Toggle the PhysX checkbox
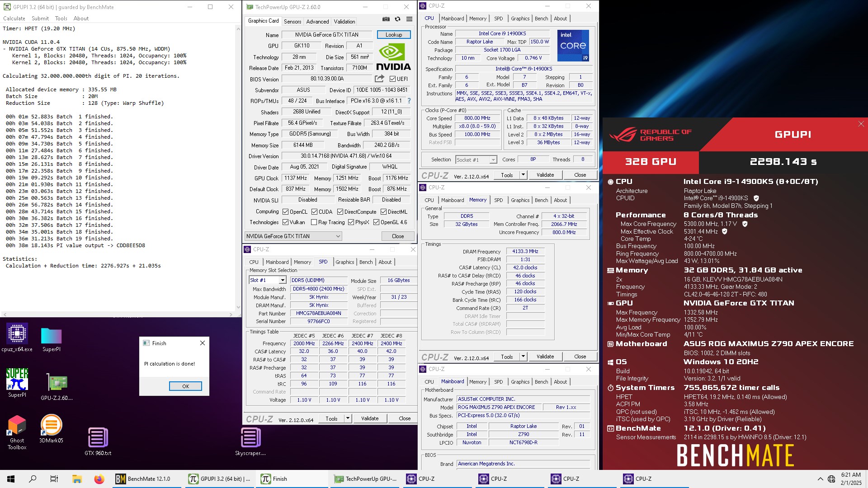 [351, 222]
